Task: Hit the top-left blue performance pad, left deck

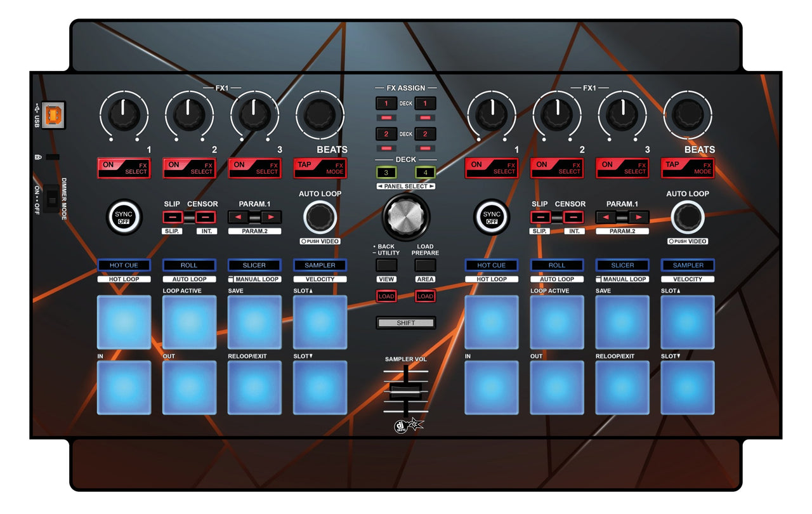Action: pos(124,322)
